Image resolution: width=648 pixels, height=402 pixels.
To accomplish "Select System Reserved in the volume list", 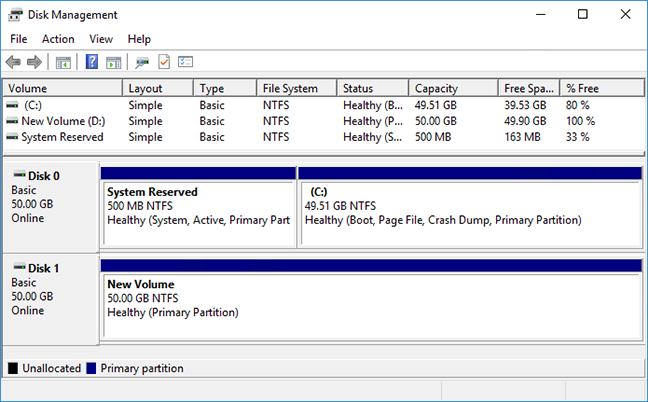I will (x=62, y=137).
